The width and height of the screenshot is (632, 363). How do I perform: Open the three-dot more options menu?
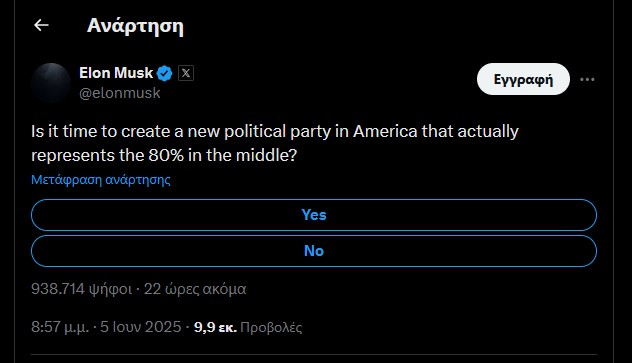point(587,79)
